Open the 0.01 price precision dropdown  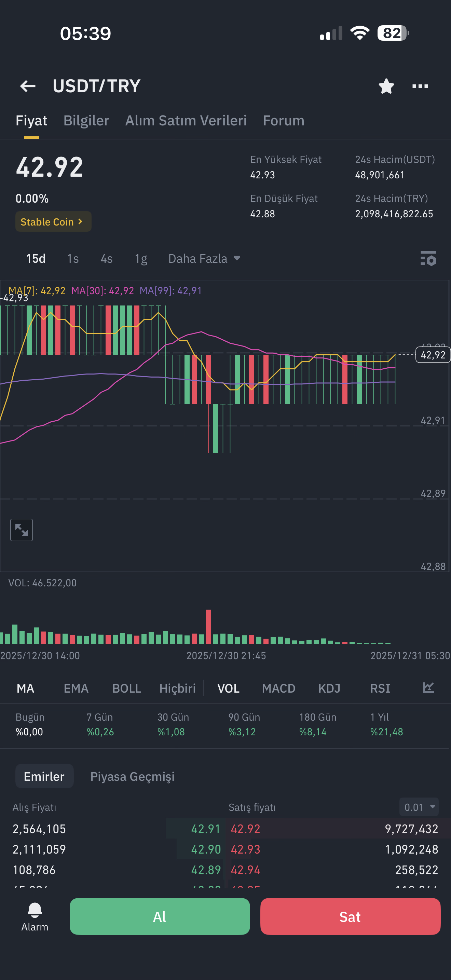tap(419, 807)
